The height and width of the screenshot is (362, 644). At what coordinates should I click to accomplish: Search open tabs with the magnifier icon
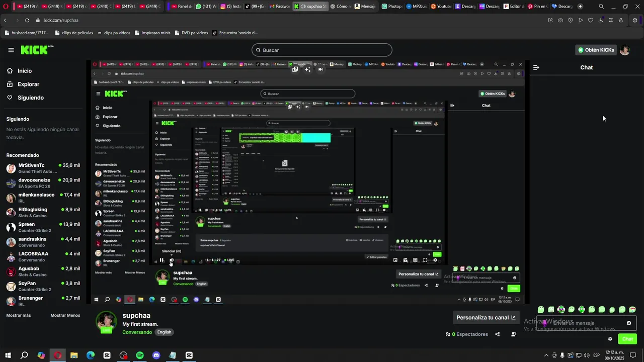point(601,7)
